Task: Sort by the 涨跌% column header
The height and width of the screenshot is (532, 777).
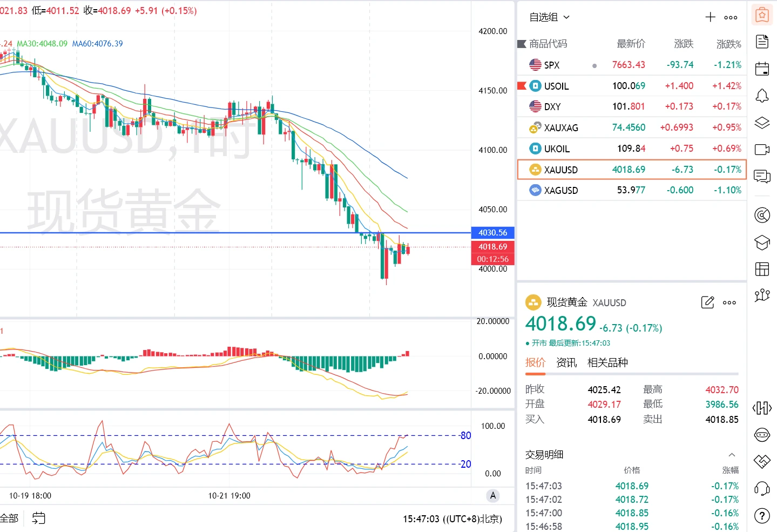Action: point(728,44)
